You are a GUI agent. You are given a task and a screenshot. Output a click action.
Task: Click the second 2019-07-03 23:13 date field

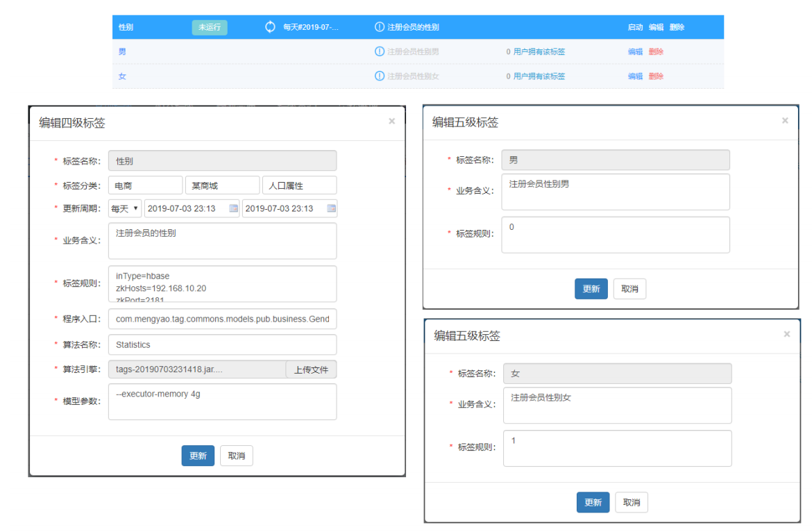[289, 208]
